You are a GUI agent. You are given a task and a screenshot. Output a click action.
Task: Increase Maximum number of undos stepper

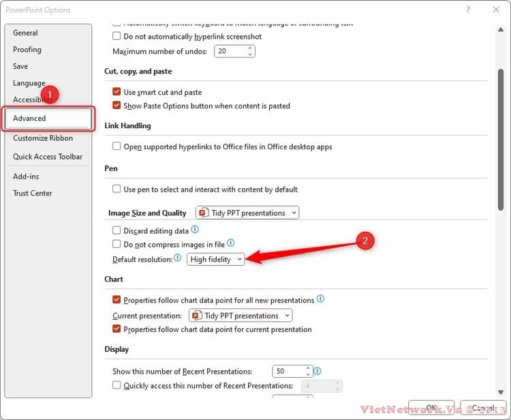pyautogui.click(x=250, y=48)
